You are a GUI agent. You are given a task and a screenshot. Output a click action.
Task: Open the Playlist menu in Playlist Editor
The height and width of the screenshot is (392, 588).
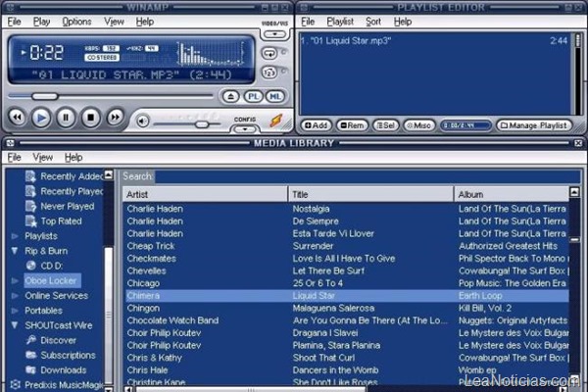tap(340, 22)
